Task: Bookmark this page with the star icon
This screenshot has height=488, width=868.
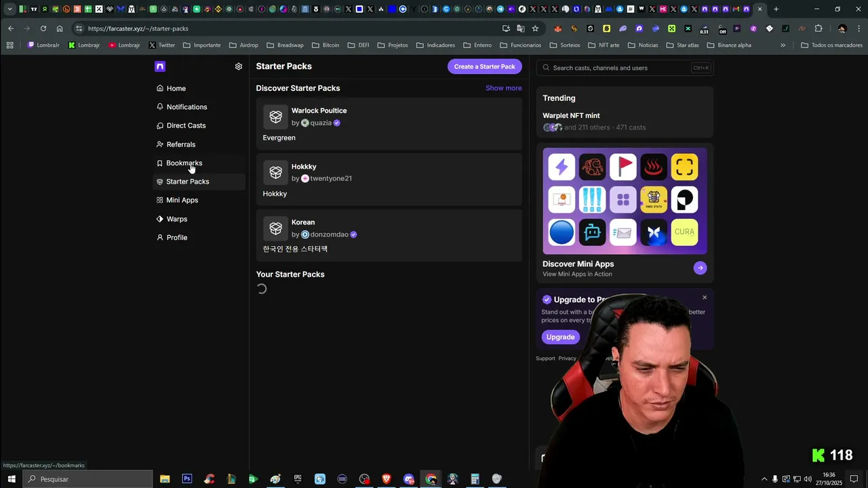Action: [535, 28]
